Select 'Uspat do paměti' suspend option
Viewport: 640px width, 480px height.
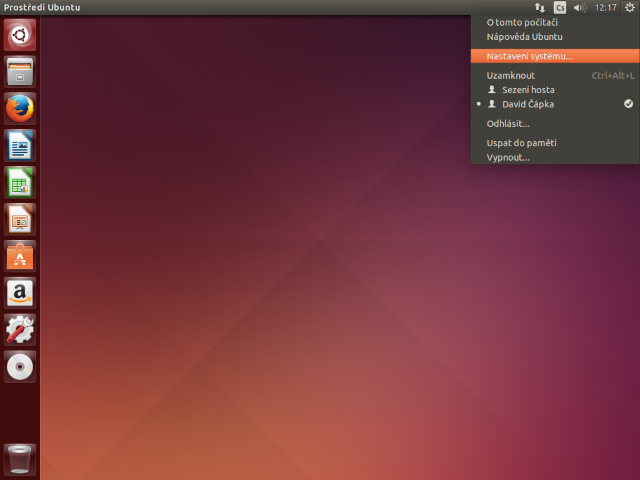(555, 143)
